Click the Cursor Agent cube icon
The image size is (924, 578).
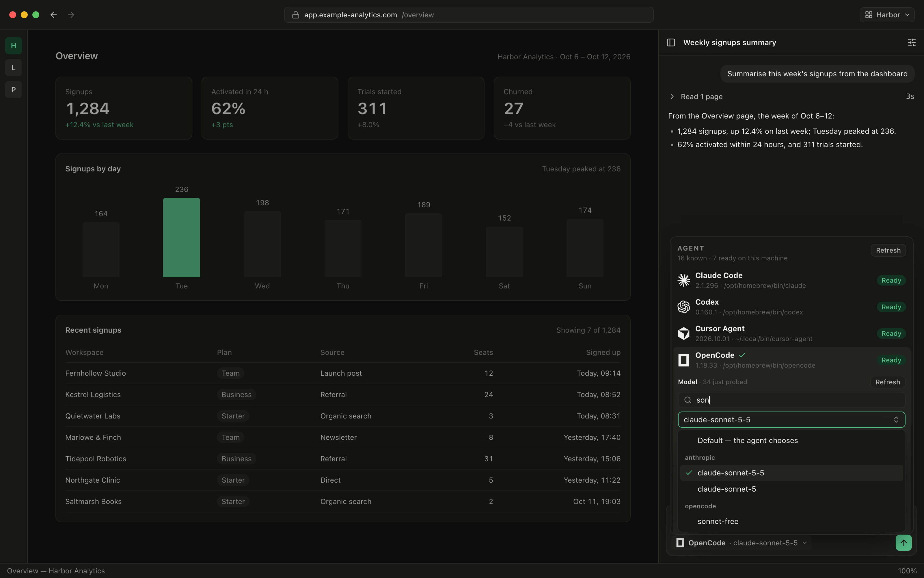coord(683,334)
